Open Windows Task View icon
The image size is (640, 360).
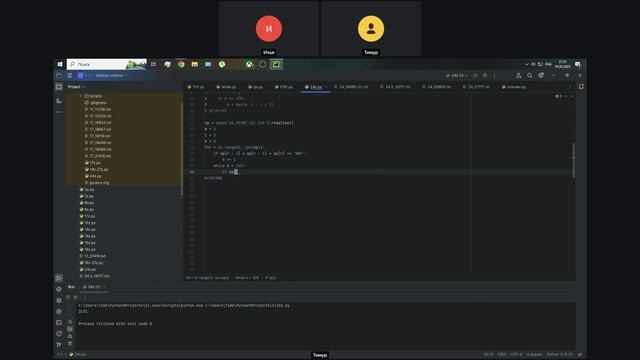[153, 64]
